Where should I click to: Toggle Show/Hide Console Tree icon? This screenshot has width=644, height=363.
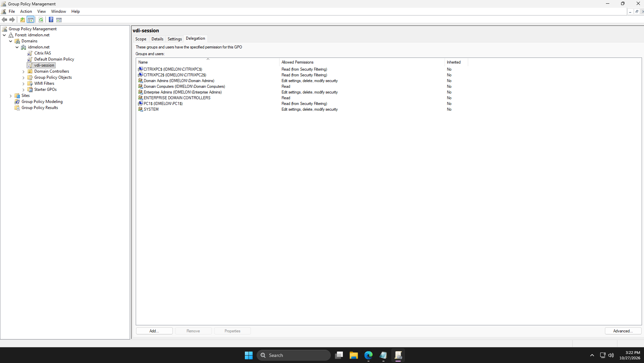click(x=31, y=20)
